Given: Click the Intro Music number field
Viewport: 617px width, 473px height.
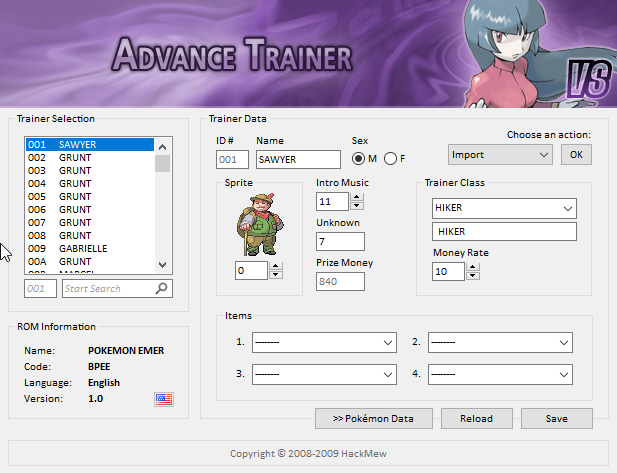Looking at the screenshot, I should pos(333,201).
